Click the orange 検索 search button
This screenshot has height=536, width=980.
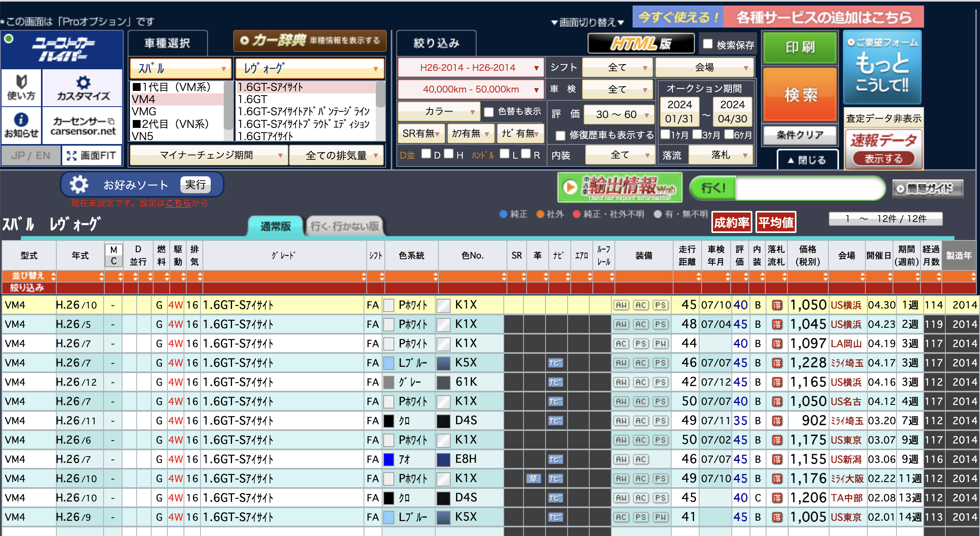[x=800, y=94]
